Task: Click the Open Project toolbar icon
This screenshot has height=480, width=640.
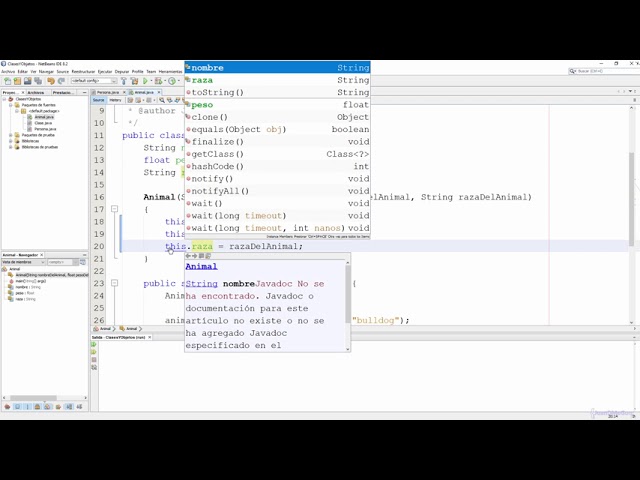Action: [27, 81]
